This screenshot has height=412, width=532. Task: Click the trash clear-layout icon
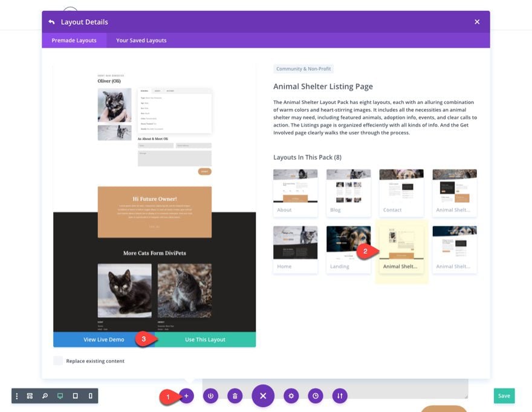[235, 396]
